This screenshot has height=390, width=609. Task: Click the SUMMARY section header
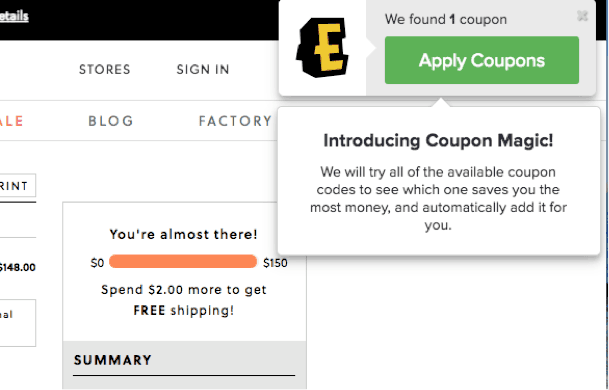pyautogui.click(x=113, y=360)
